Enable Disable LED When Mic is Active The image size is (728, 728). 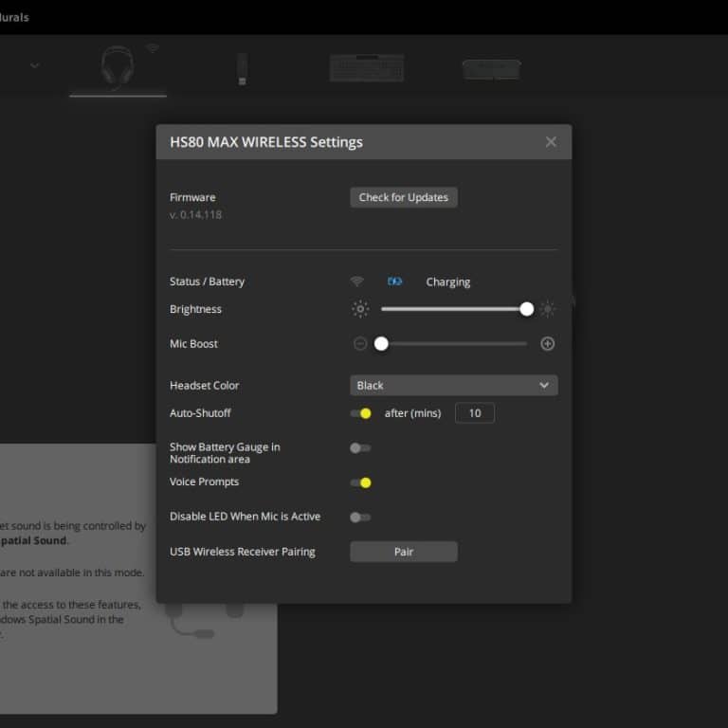coord(360,518)
